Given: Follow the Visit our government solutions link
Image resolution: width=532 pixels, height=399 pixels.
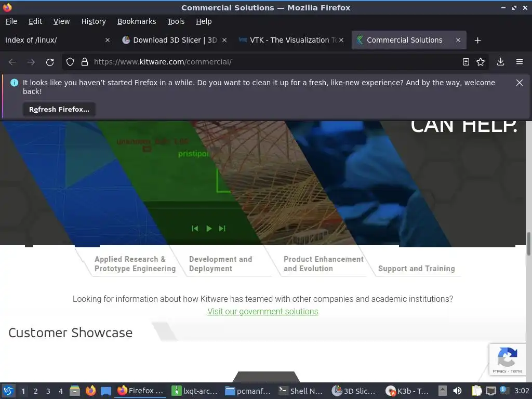Looking at the screenshot, I should point(262,312).
